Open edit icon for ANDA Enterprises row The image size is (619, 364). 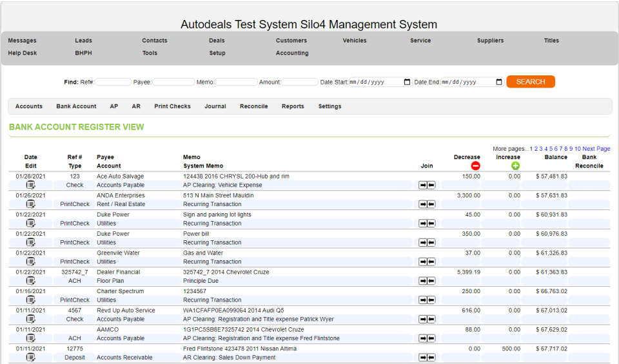click(30, 204)
